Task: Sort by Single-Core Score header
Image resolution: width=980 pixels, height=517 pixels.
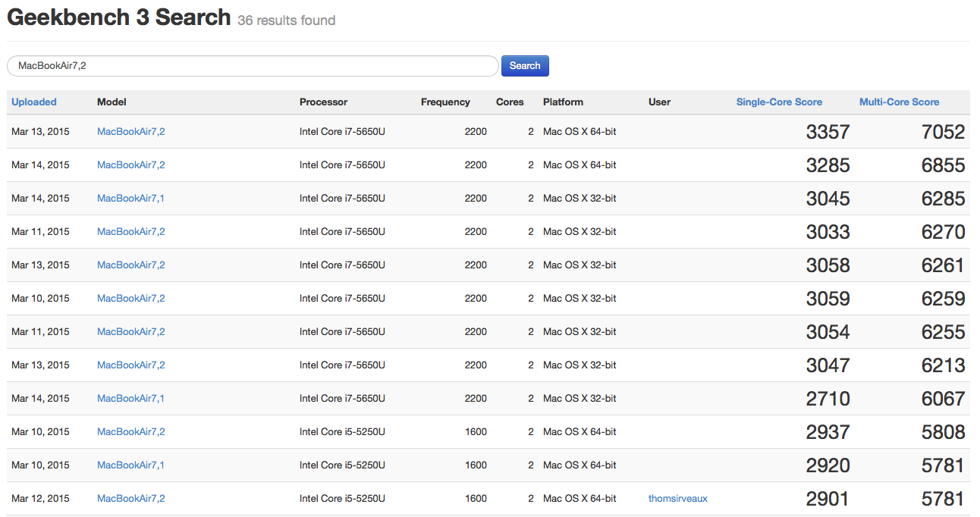Action: 779,102
